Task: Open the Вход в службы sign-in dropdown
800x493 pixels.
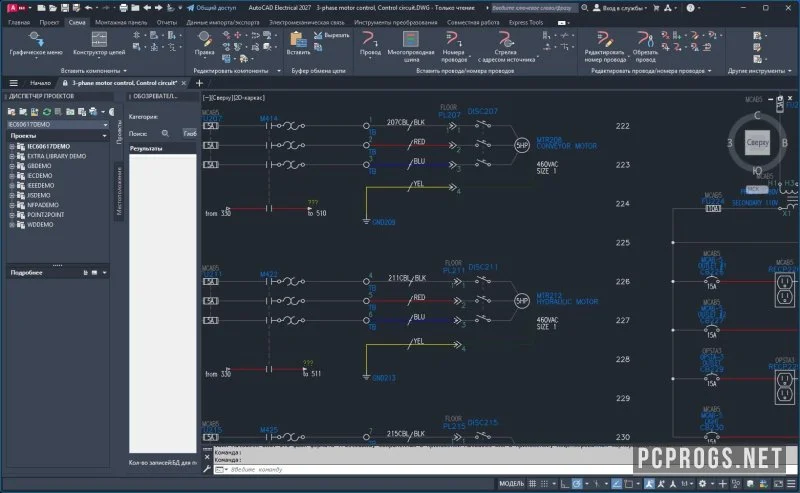Action: click(620, 8)
